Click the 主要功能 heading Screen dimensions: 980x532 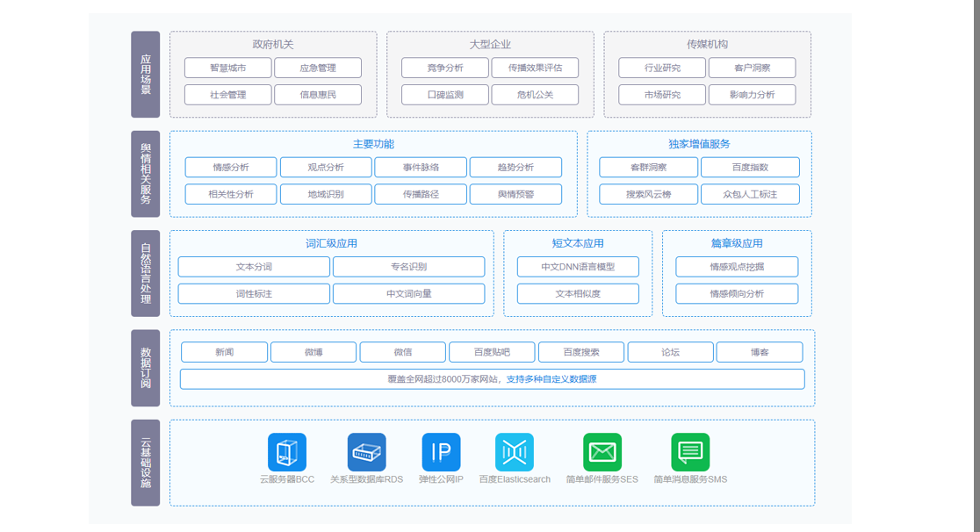pyautogui.click(x=374, y=144)
